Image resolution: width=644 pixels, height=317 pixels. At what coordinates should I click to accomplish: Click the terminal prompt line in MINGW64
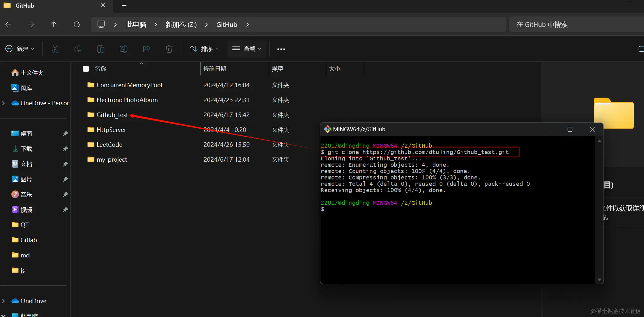[x=323, y=209]
